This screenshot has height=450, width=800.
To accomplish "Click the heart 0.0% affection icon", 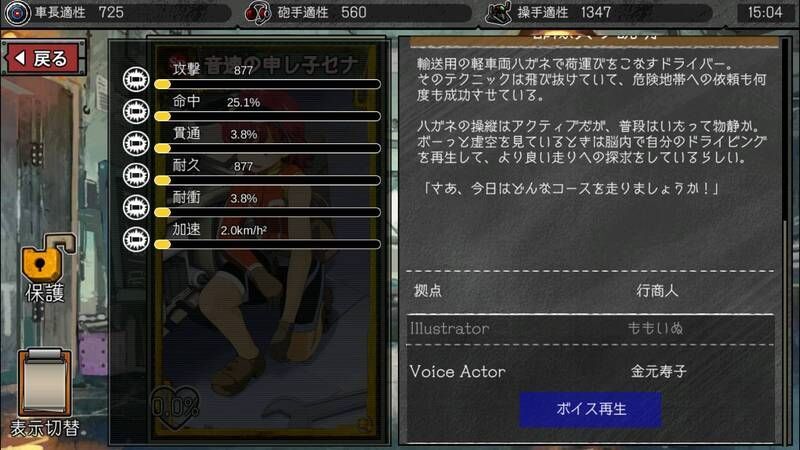I will 175,406.
